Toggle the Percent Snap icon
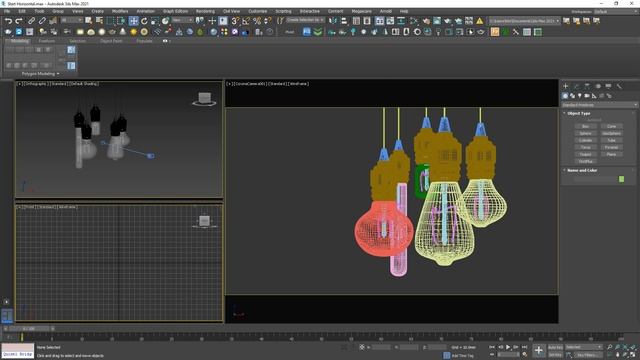Viewport: 640px width, 360px height. pos(257,20)
